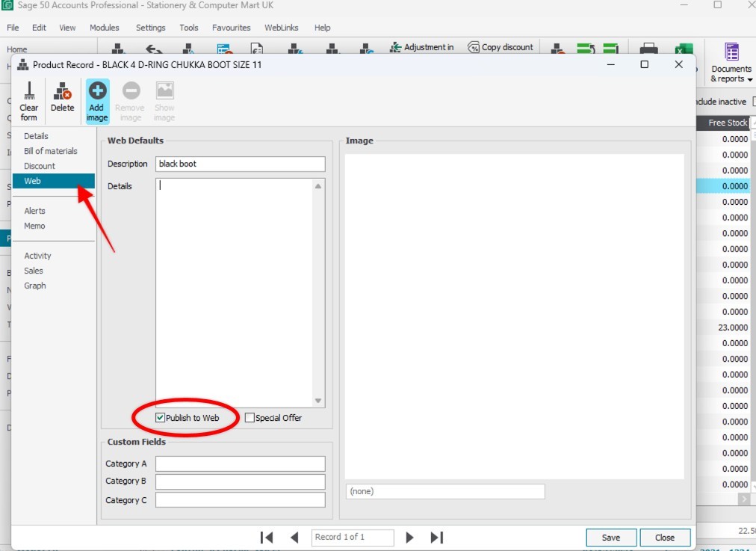Viewport: 756px width, 551px height.
Task: Click the blank Image preview area
Action: click(515, 316)
